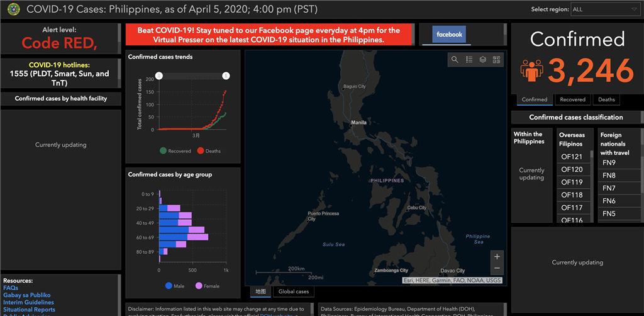Viewport: 644px width, 316px height.
Task: Click the red Beat COVID-19 banner
Action: point(269,35)
